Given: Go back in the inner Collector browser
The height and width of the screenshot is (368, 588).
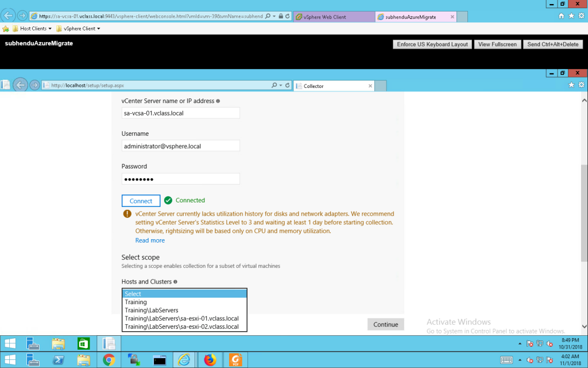Looking at the screenshot, I should pos(20,85).
